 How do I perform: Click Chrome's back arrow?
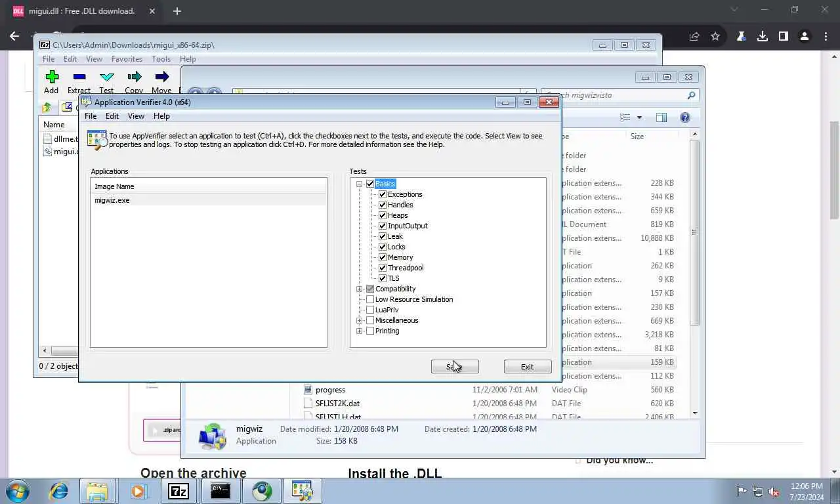coord(14,37)
